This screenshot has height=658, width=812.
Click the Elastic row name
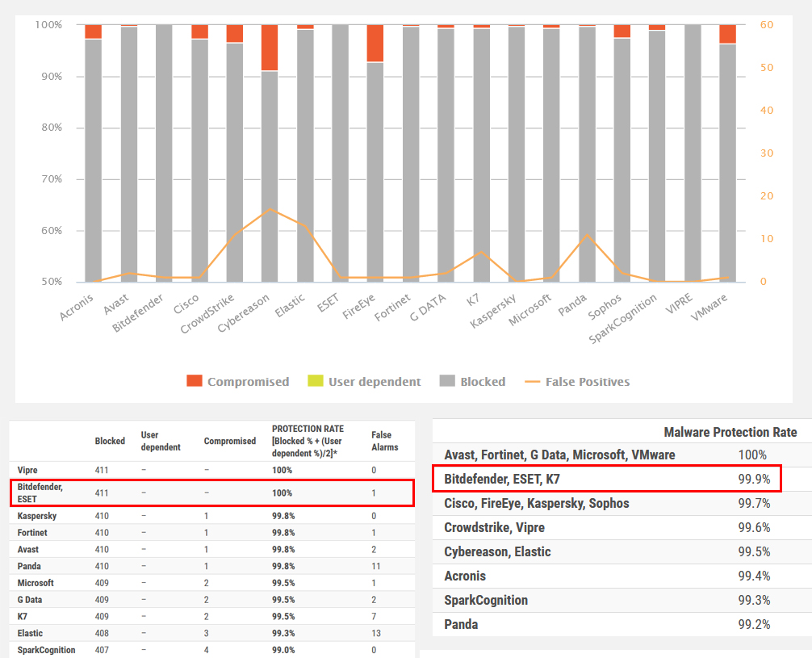30,633
